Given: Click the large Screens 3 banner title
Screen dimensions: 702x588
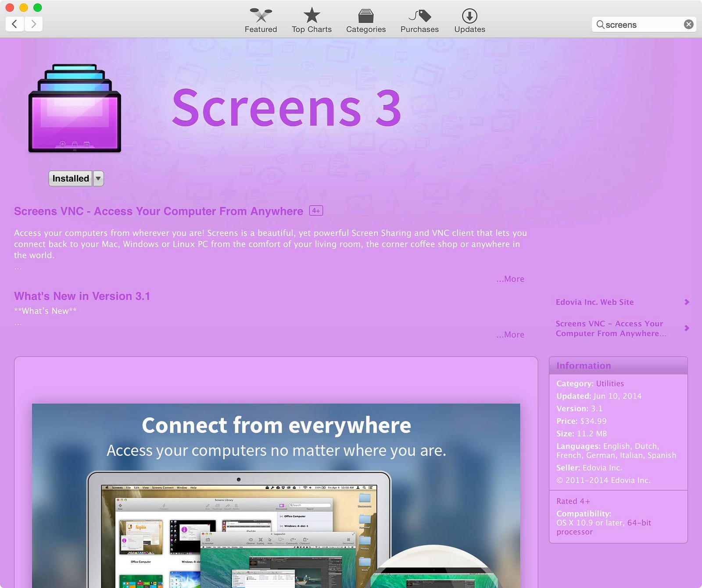Looking at the screenshot, I should (287, 108).
